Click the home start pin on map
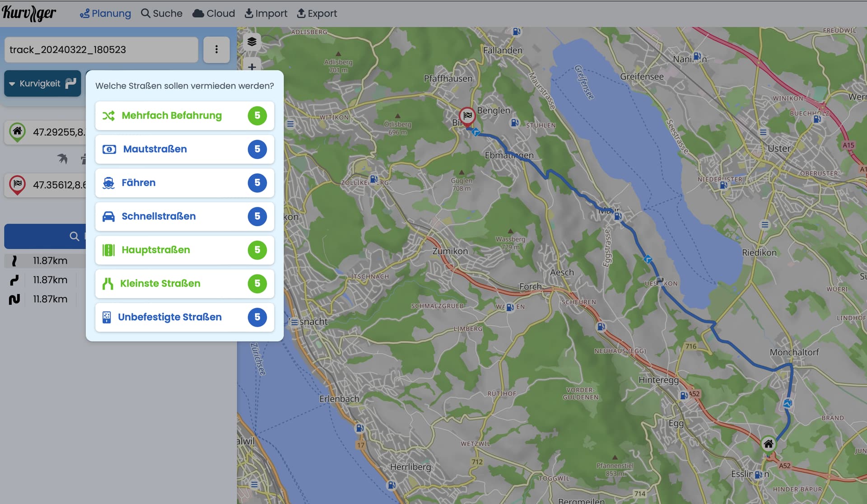The width and height of the screenshot is (867, 504). pyautogui.click(x=768, y=443)
